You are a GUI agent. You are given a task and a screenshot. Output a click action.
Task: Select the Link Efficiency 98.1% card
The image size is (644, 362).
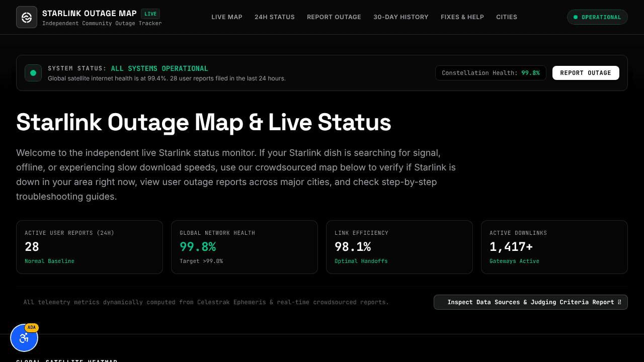point(399,247)
